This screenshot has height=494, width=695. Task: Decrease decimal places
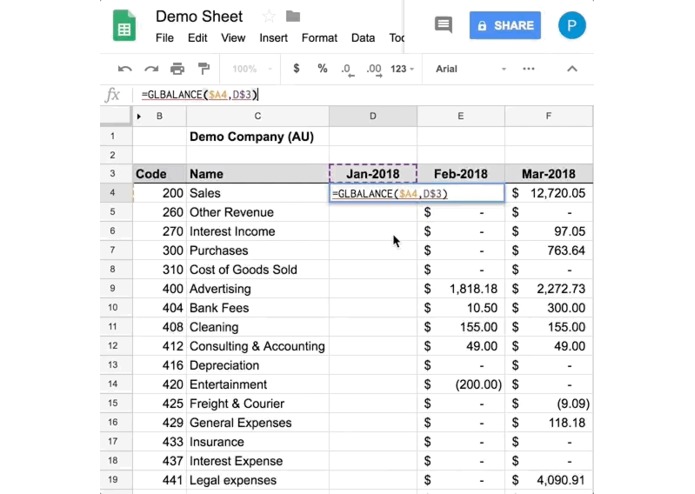[348, 70]
